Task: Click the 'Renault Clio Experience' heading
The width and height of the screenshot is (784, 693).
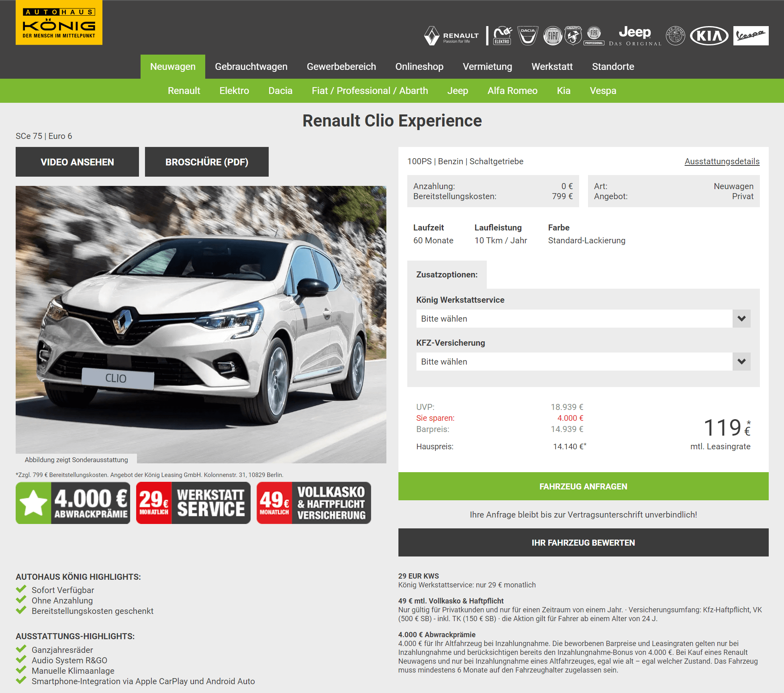Action: 392,121
